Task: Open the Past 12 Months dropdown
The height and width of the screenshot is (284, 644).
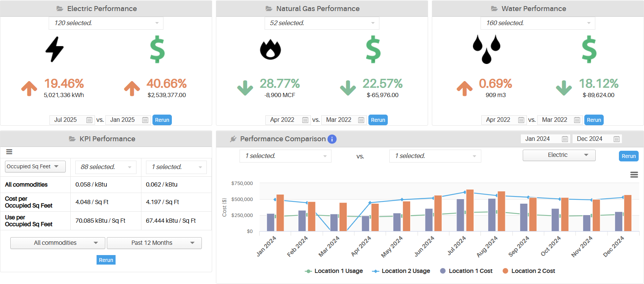Action: point(154,243)
